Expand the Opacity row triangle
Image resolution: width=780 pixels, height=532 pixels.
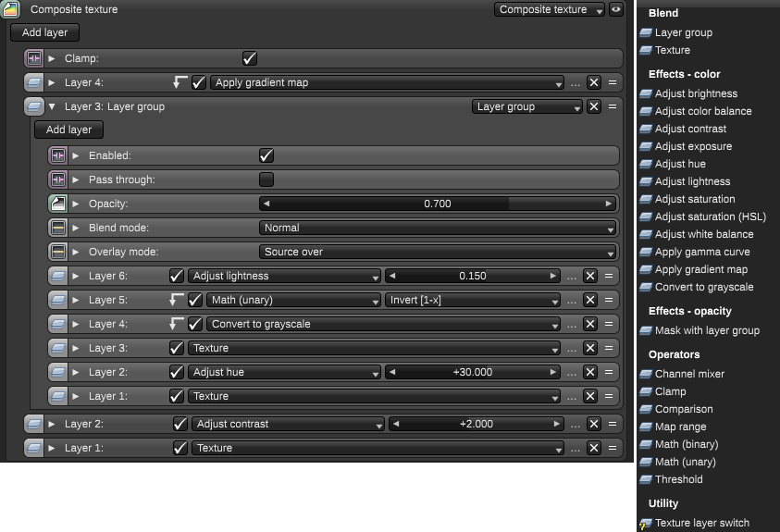coord(76,204)
